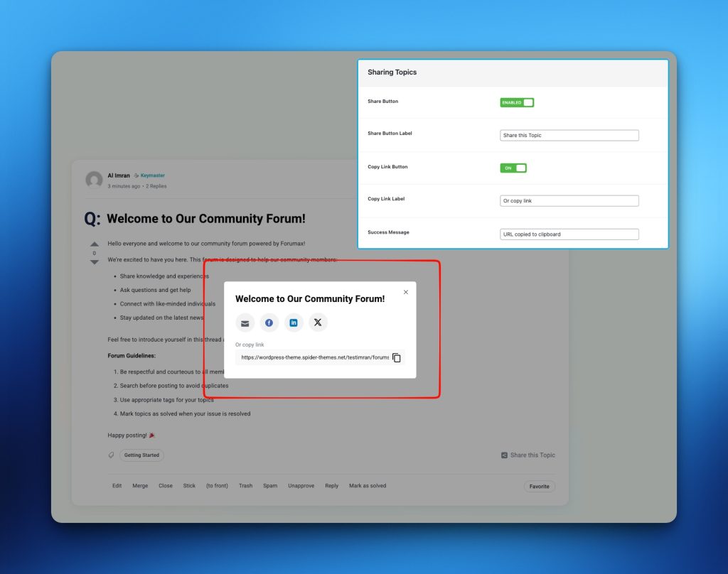Viewport: 728px width, 574px height.
Task: Edit the Copy Link Label field
Action: point(569,201)
